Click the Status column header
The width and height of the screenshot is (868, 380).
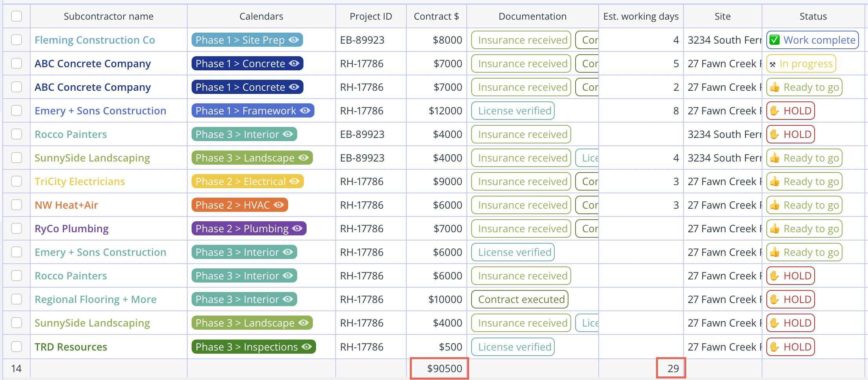[x=813, y=16]
